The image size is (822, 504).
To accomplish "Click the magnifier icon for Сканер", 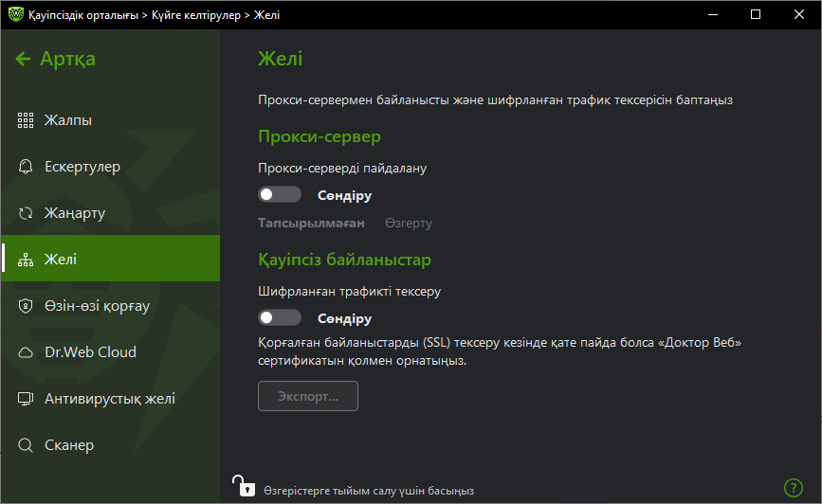I will click(26, 445).
